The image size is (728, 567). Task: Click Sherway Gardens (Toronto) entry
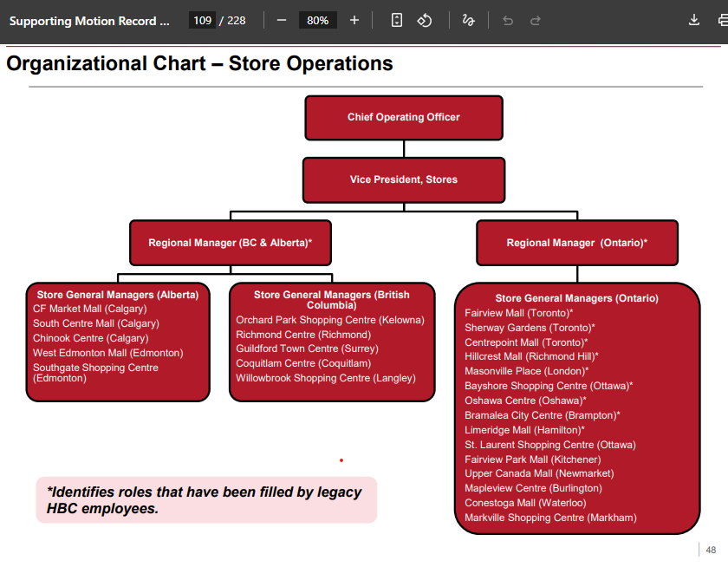pos(530,328)
